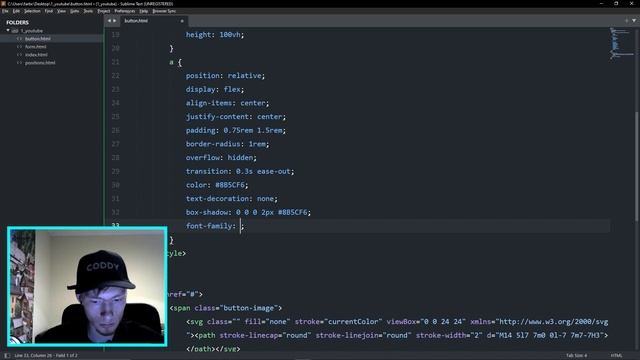Open the Find menu

49,11
